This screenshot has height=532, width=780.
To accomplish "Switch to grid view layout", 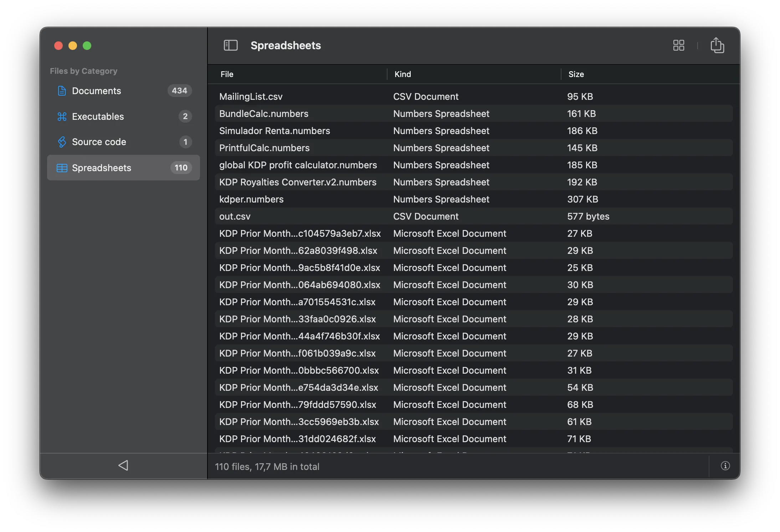I will (678, 45).
